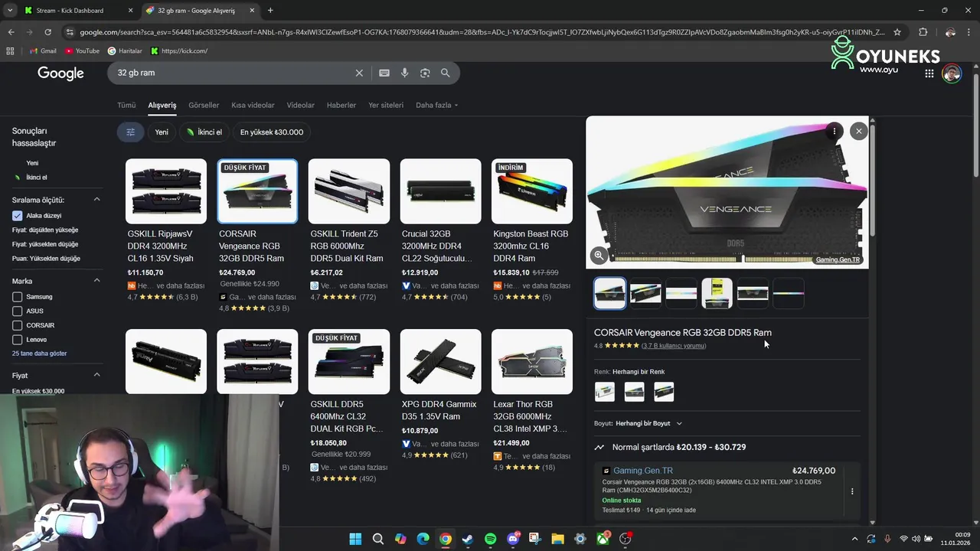Open Windows taskbar search
Screen dimensions: 980x551
378,539
